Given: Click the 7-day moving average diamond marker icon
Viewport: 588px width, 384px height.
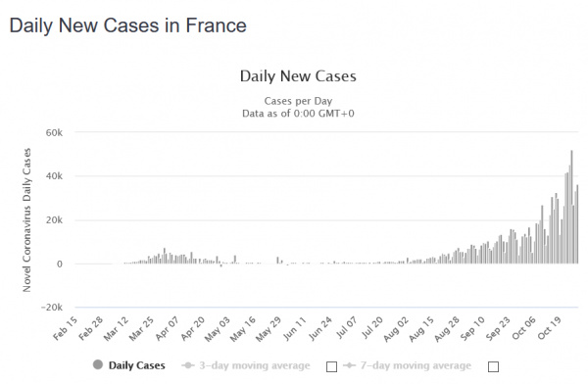Looking at the screenshot, I should 349,365.
